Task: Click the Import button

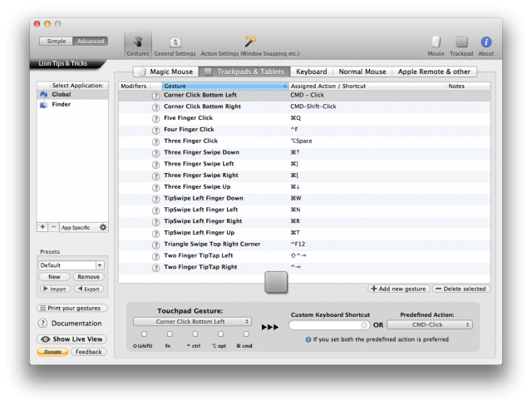Action: pyautogui.click(x=55, y=289)
